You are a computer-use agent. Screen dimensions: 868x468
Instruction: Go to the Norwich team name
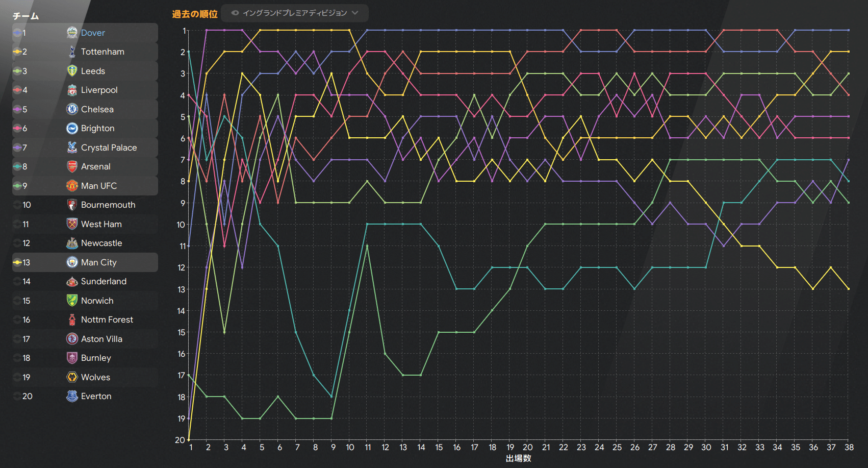97,301
